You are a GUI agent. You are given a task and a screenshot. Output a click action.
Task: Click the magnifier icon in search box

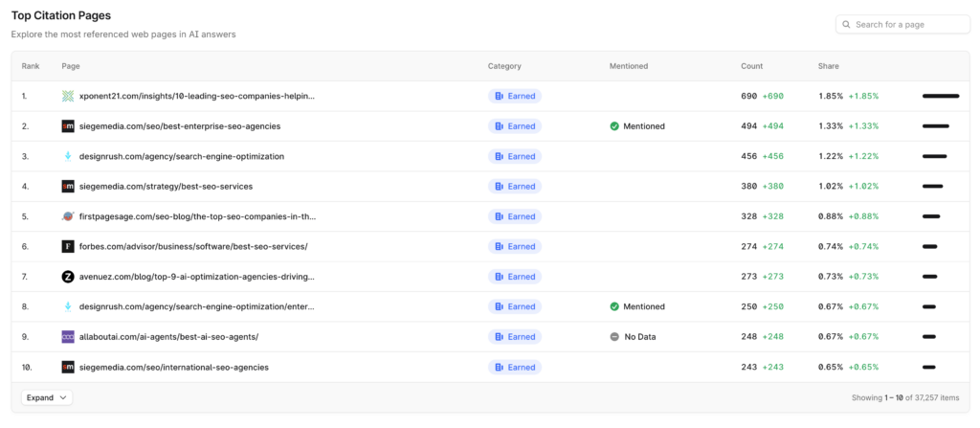click(x=846, y=24)
